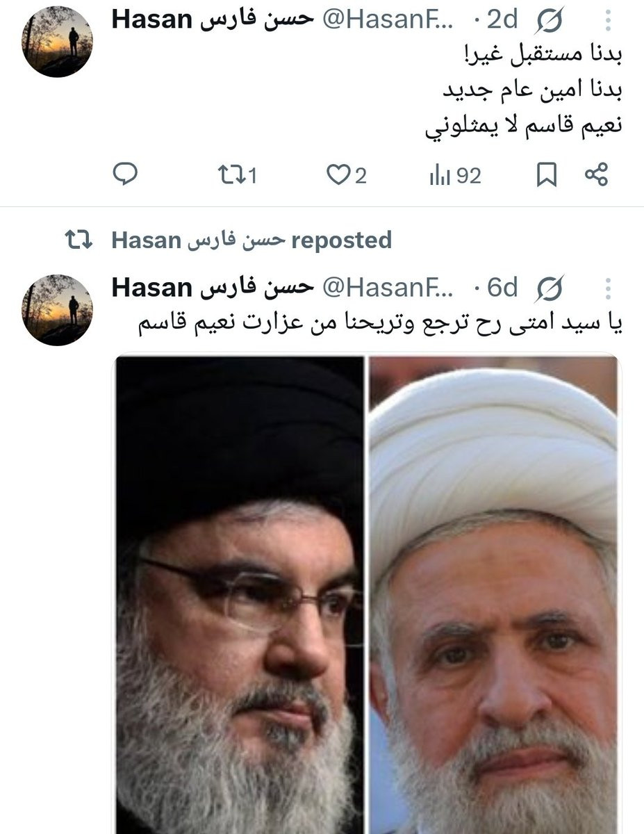Open profile avatar of first tweet

point(57,42)
